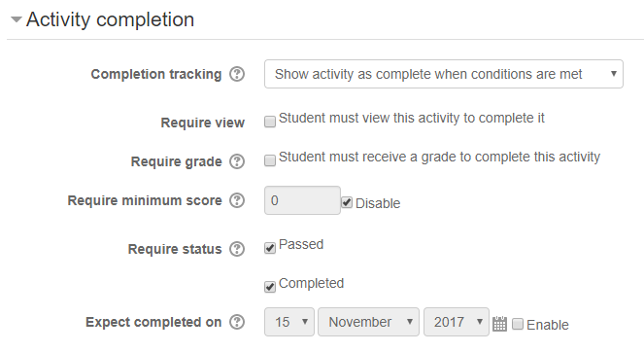The height and width of the screenshot is (352, 644).
Task: Click the Activity completion heading
Action: coord(110,19)
